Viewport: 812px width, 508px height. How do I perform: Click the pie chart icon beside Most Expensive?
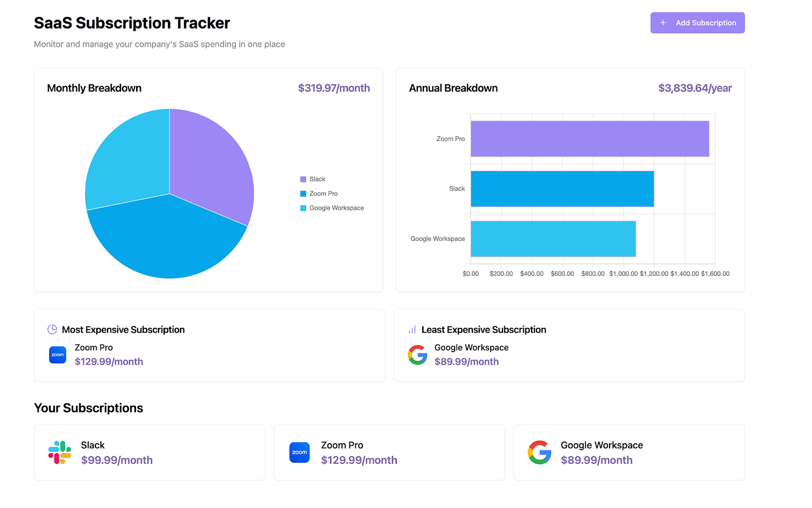52,329
